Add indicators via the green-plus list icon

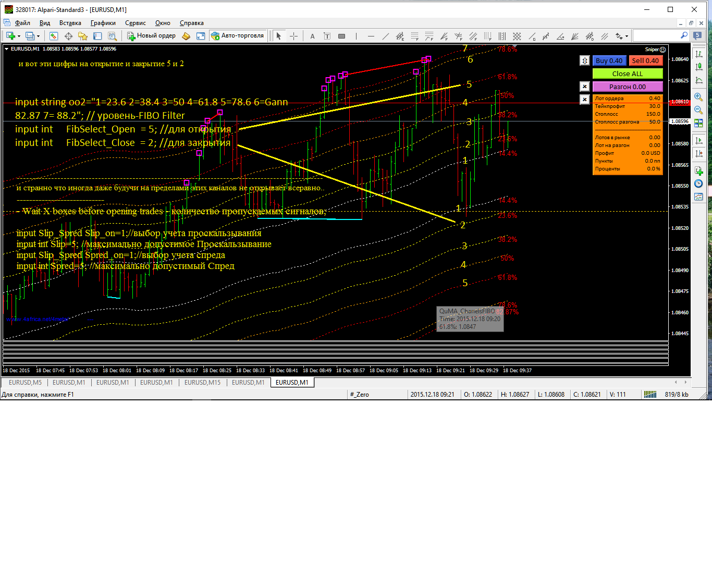(x=698, y=171)
